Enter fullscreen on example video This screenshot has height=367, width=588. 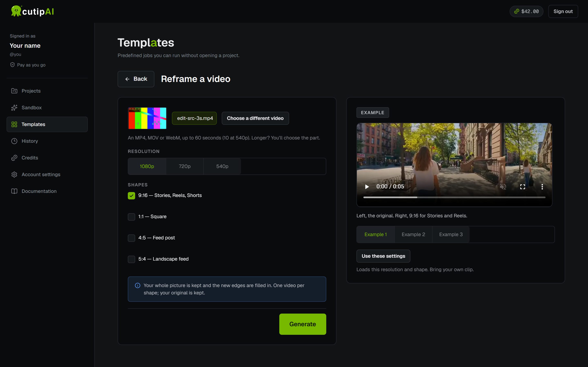pyautogui.click(x=523, y=187)
